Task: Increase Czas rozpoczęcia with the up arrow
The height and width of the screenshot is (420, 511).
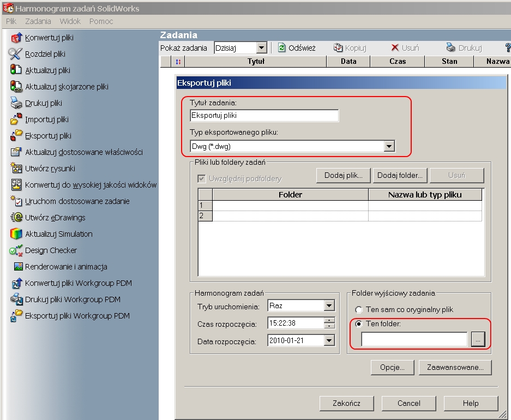Action: pos(329,320)
